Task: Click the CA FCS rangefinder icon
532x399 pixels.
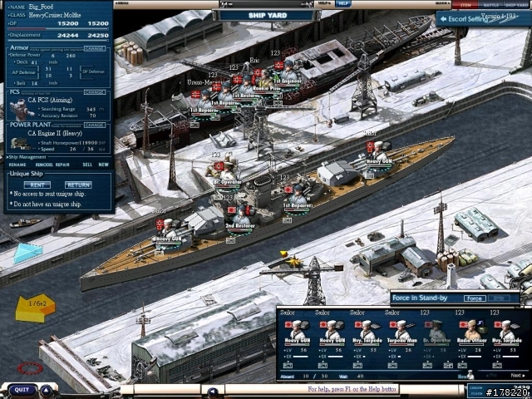Action: click(21, 109)
